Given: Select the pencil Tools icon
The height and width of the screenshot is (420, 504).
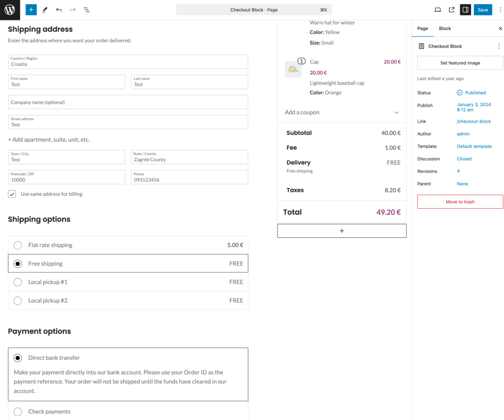Looking at the screenshot, I should 45,10.
